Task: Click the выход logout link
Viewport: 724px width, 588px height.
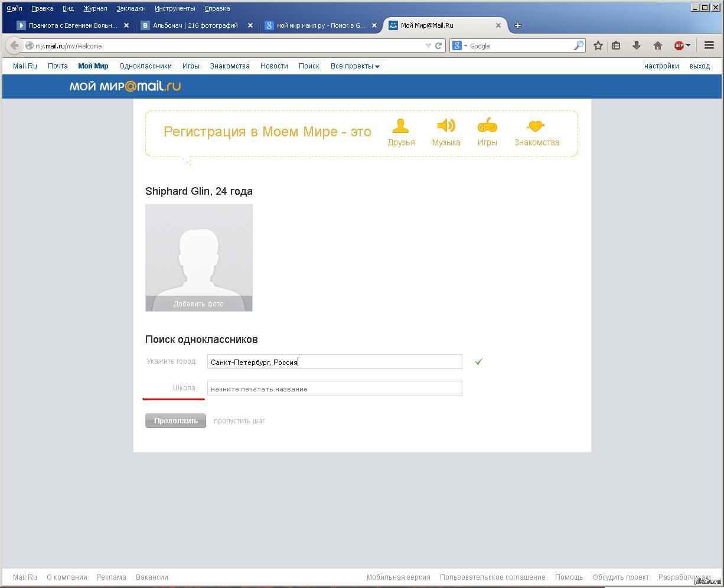Action: point(700,66)
